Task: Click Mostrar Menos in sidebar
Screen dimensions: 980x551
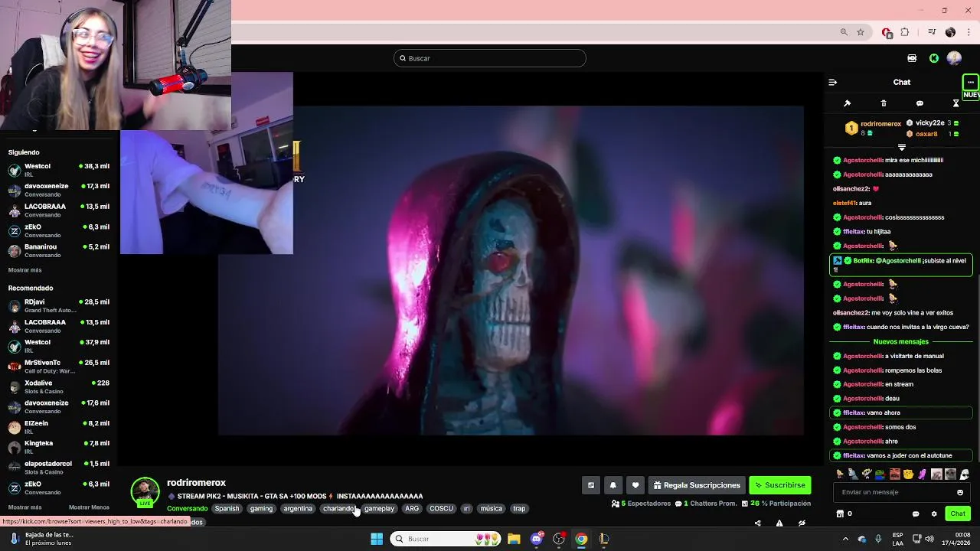Action: (89, 507)
